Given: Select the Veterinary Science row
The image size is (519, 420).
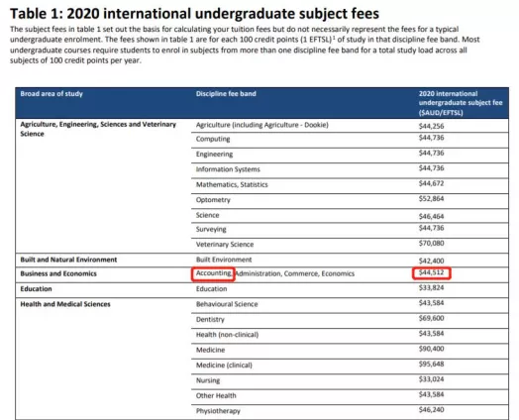Looking at the screenshot, I should 350,245.
